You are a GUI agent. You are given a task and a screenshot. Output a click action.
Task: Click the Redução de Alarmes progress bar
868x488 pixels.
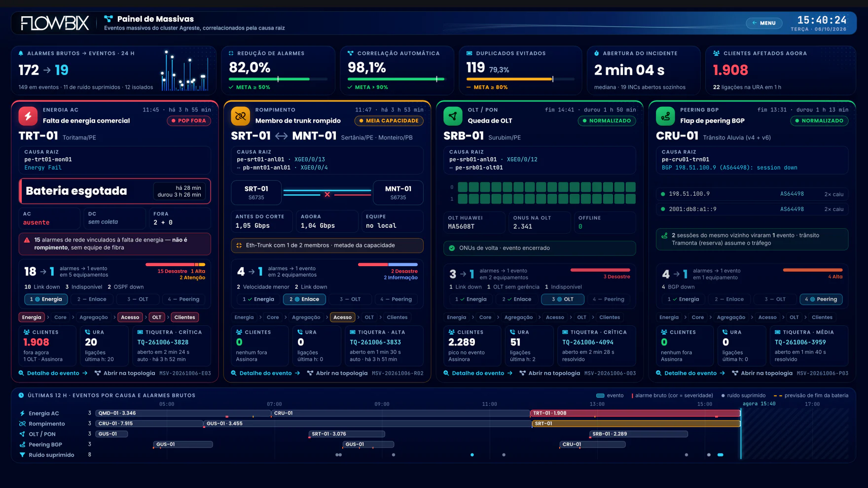pos(278,79)
